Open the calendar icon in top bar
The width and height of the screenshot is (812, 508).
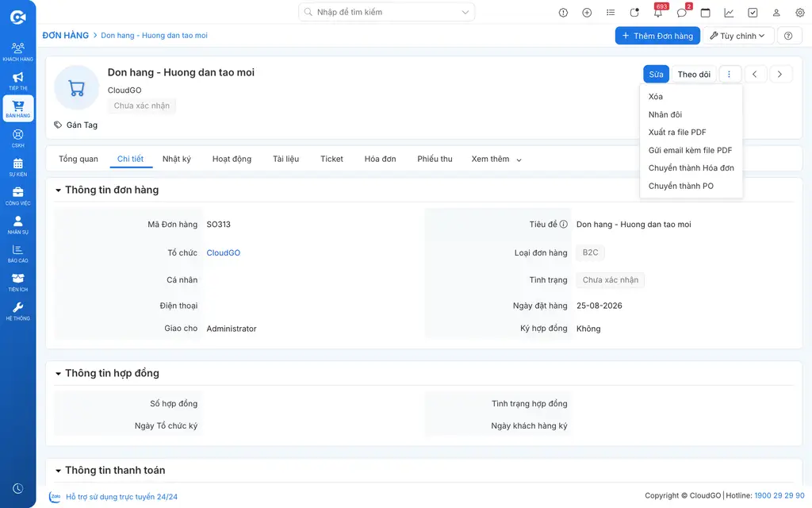point(705,13)
